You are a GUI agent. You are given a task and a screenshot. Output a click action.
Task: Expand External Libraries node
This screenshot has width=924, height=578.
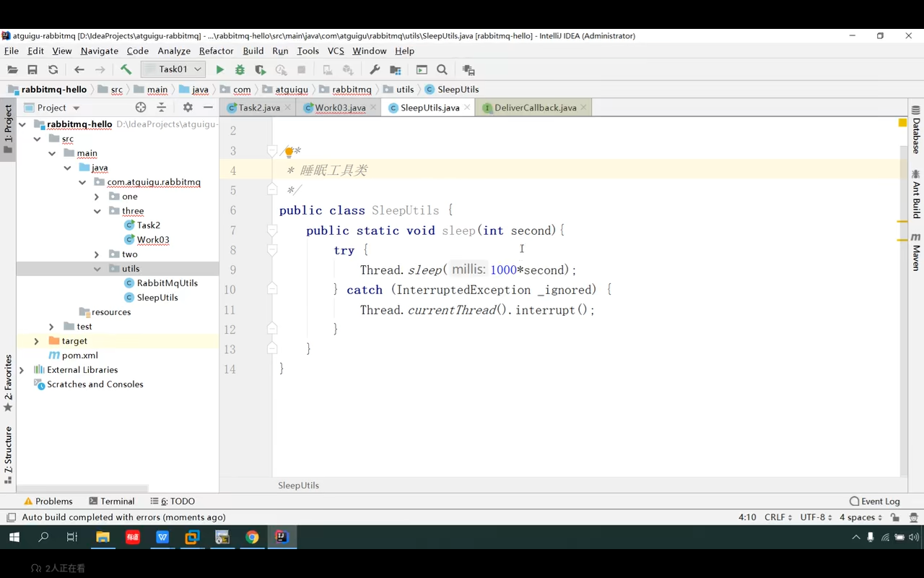tap(22, 370)
